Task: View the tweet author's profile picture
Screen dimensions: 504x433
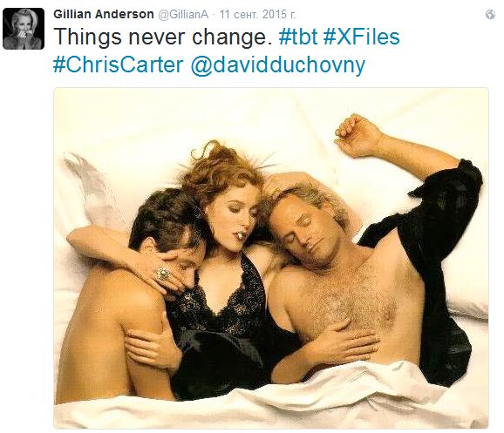Action: coord(24,29)
